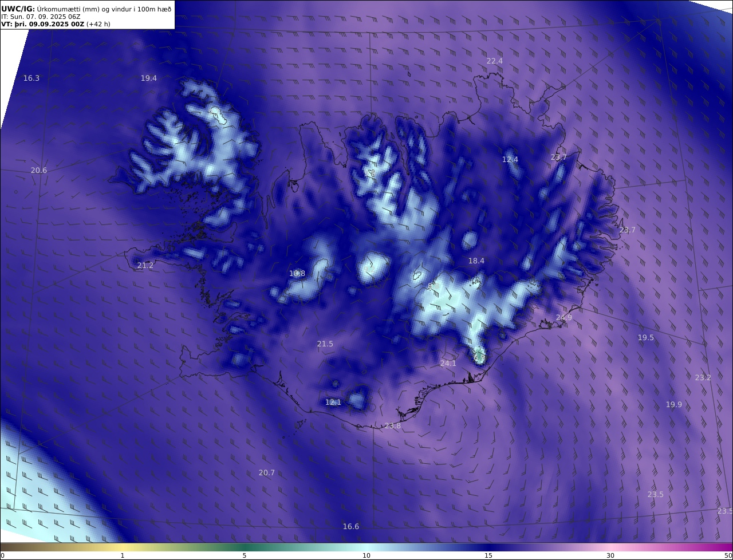
Task: Click the 18.4 value label
Action: (476, 261)
